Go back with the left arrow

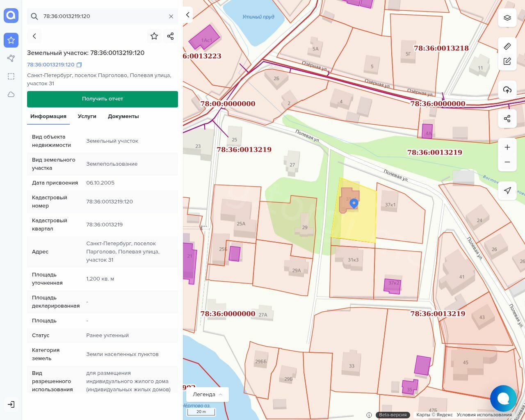pos(34,36)
